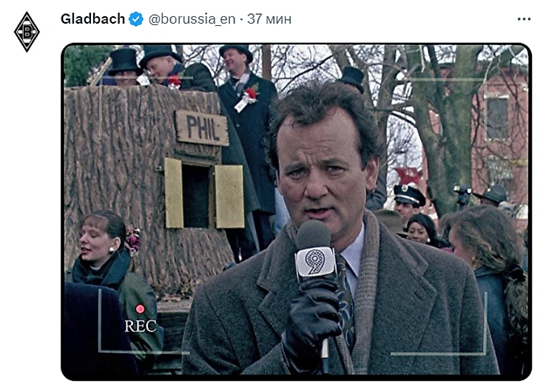540x392 pixels.
Task: Click the reporter's face in tweet image
Action: (x=320, y=172)
